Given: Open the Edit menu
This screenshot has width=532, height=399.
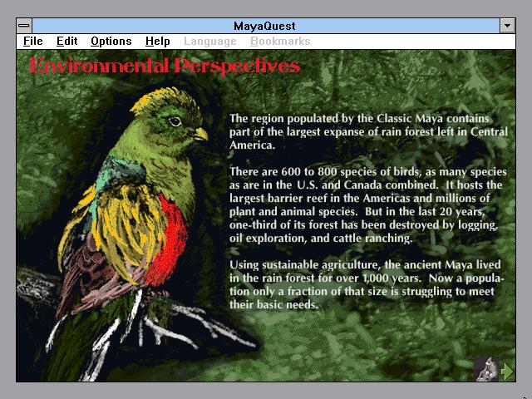Looking at the screenshot, I should [x=66, y=42].
